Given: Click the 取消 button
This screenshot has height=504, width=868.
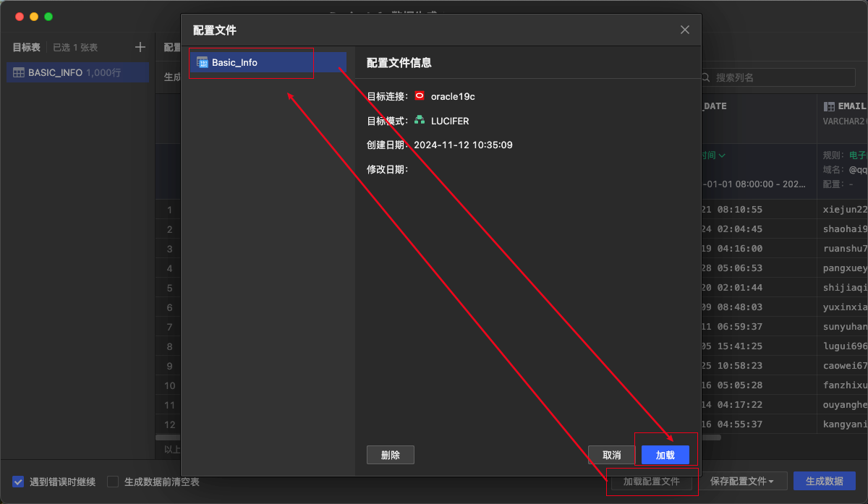Looking at the screenshot, I should [x=612, y=455].
